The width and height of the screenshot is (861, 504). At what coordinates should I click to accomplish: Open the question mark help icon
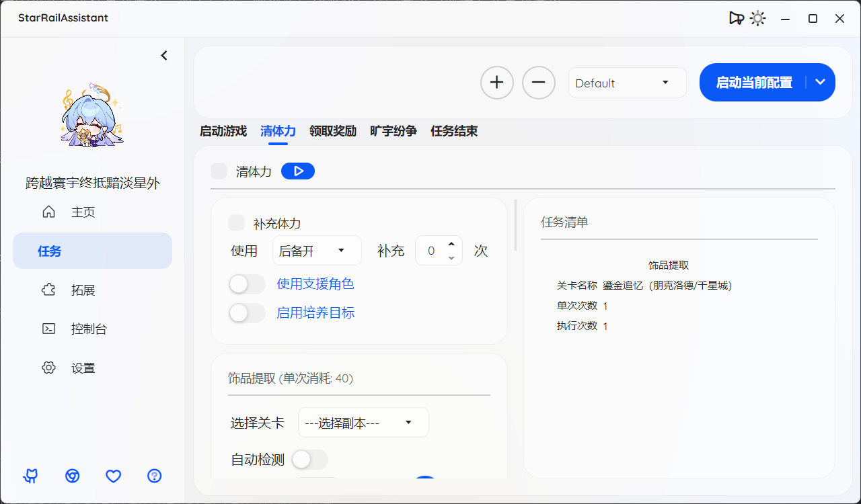click(x=154, y=476)
